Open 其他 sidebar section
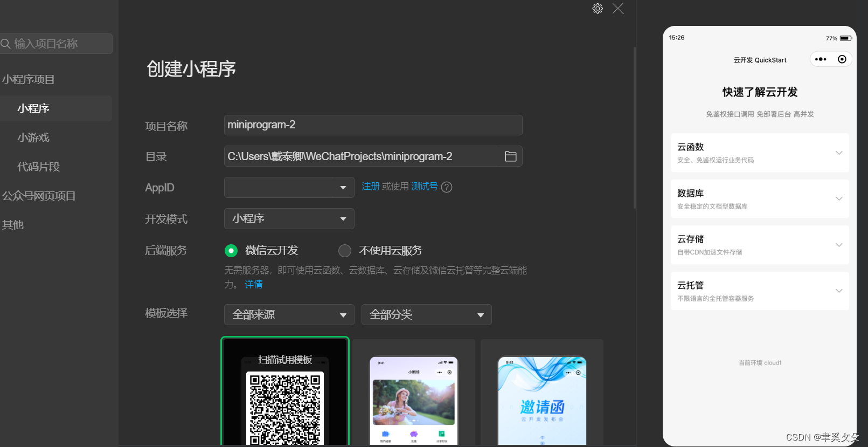This screenshot has width=868, height=447. (13, 225)
